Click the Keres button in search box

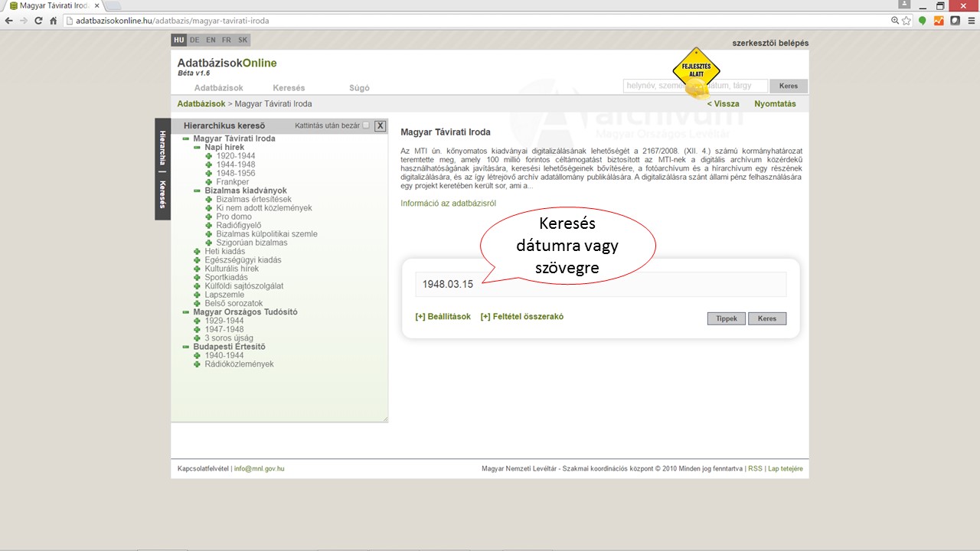point(766,318)
